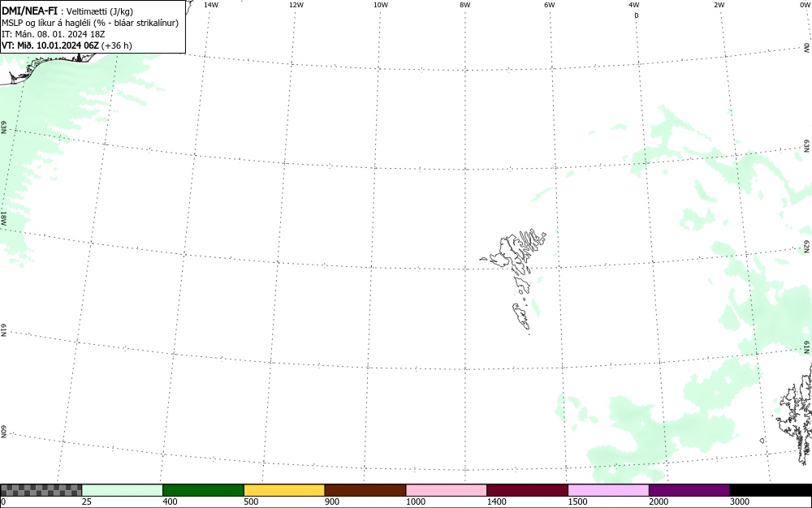Click the DMI/NEA-FI model title

point(29,11)
